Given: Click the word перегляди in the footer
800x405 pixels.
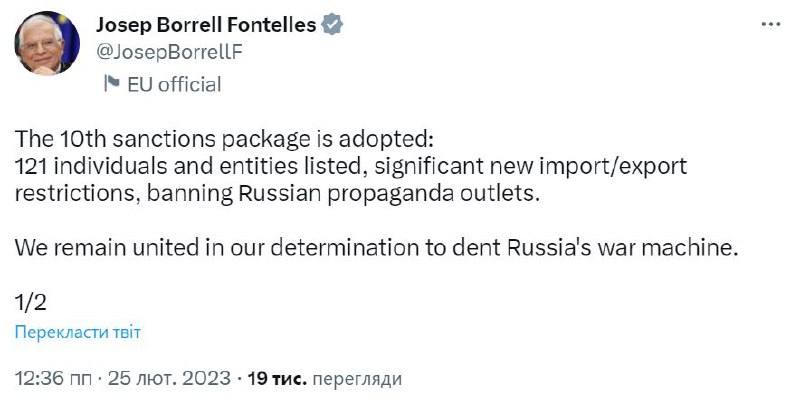Looking at the screenshot, I should (x=357, y=380).
